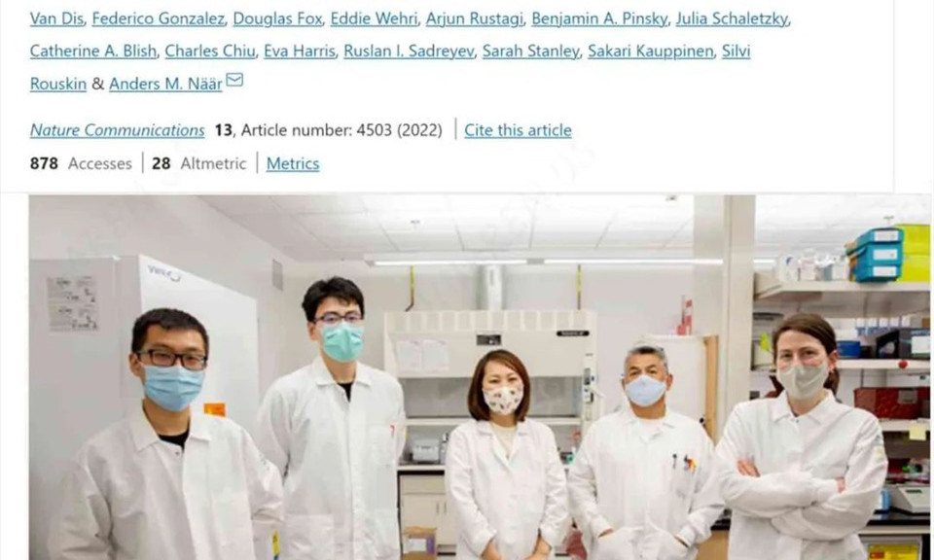
Task: Click the Van Dis author link
Action: (56, 19)
